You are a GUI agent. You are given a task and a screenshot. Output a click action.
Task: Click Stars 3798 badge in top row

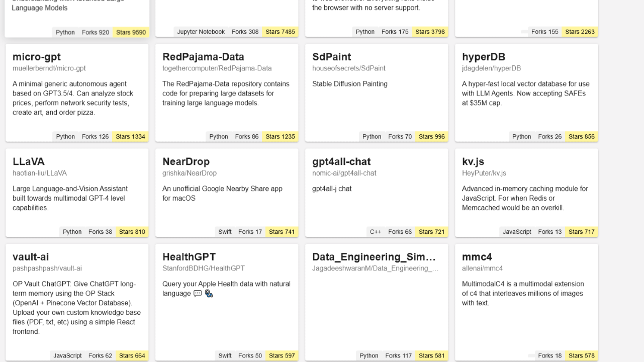coord(430,32)
